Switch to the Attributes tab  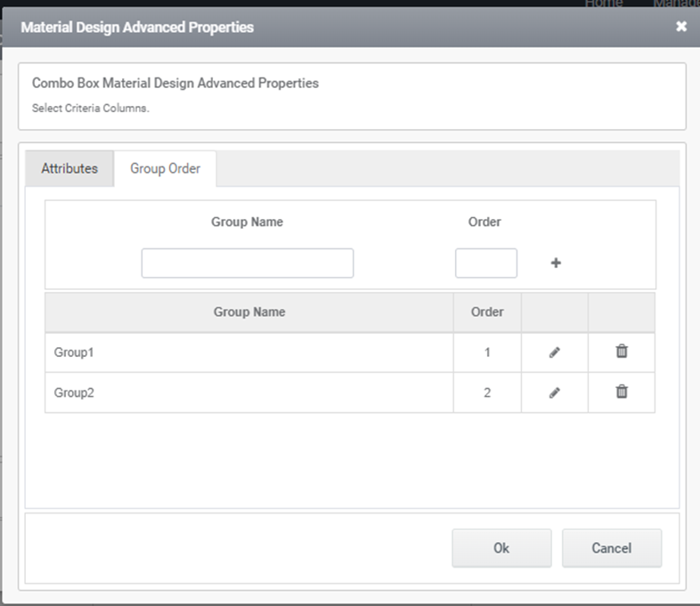coord(69,168)
